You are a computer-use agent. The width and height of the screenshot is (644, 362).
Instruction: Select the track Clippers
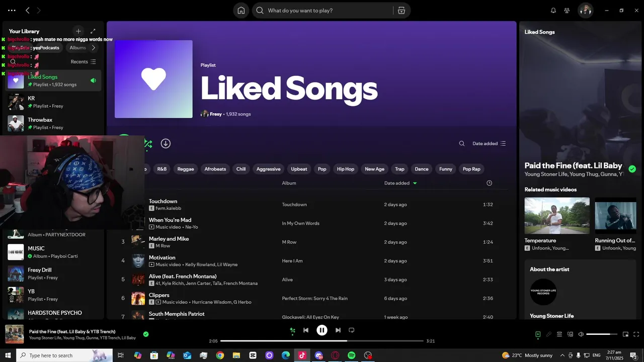159,295
